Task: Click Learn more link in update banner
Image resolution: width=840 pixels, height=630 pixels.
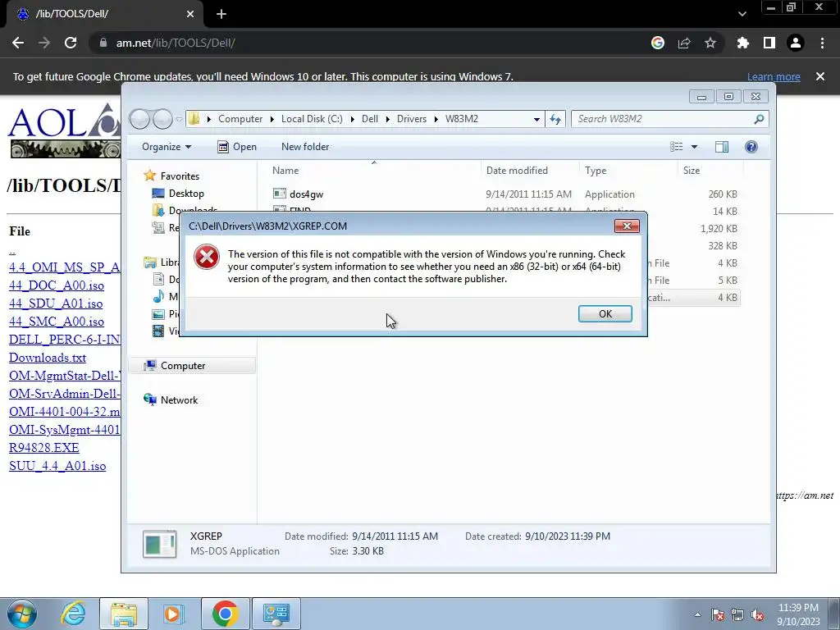Action: coord(774,76)
